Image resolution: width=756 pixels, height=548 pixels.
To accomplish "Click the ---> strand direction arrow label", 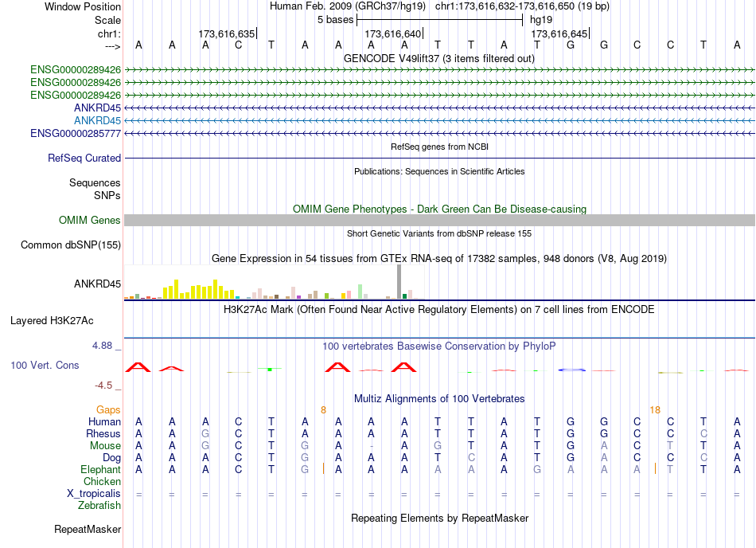I will (x=112, y=46).
